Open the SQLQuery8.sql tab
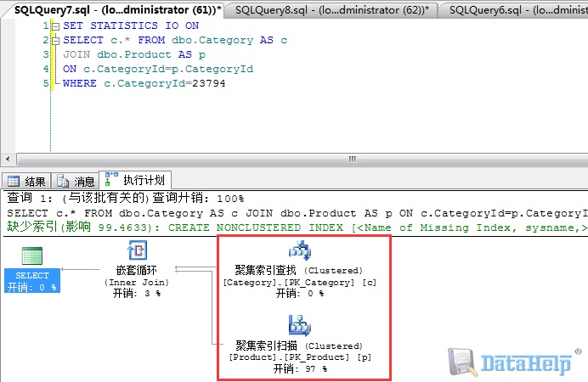The image size is (588, 382). coord(332,10)
